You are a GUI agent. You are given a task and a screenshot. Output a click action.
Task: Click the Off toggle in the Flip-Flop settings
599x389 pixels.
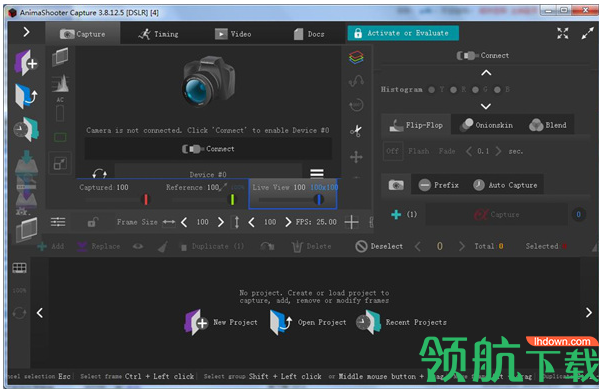[x=392, y=151]
